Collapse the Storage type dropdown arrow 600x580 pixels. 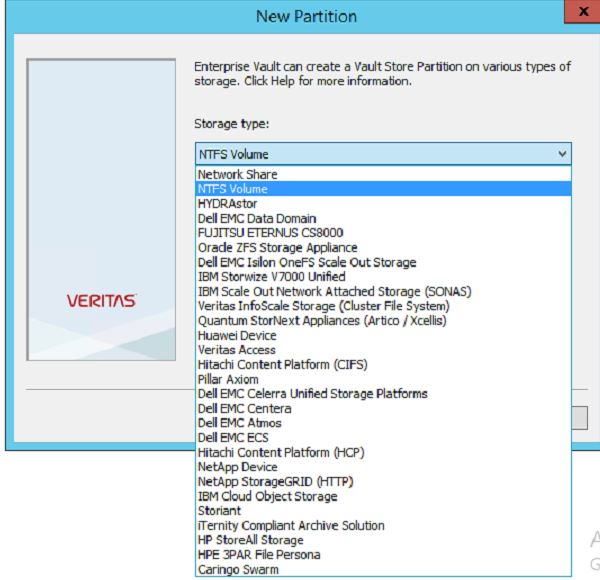[x=562, y=154]
